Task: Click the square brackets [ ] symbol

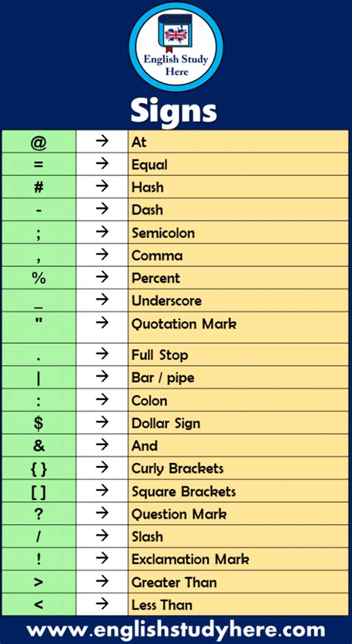Action: pos(38,492)
